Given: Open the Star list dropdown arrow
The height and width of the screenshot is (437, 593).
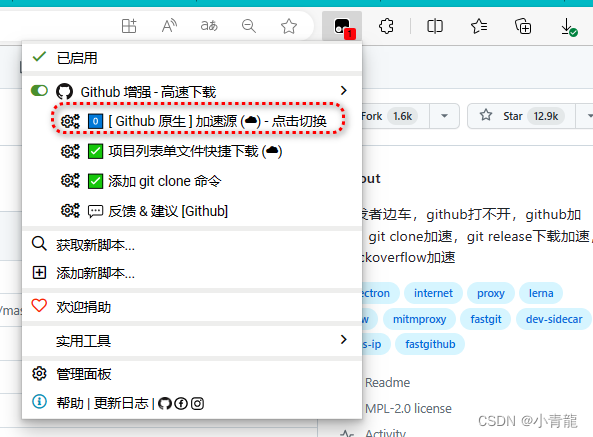Looking at the screenshot, I should point(584,116).
